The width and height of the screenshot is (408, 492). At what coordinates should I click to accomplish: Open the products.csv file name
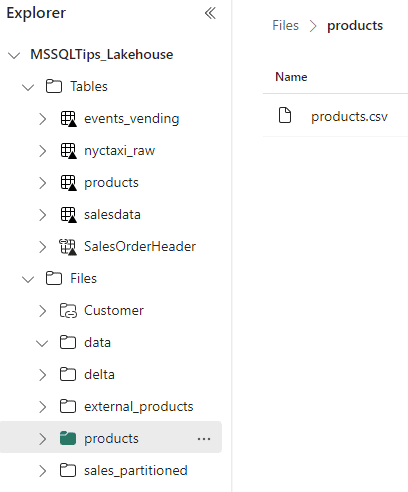click(x=349, y=117)
